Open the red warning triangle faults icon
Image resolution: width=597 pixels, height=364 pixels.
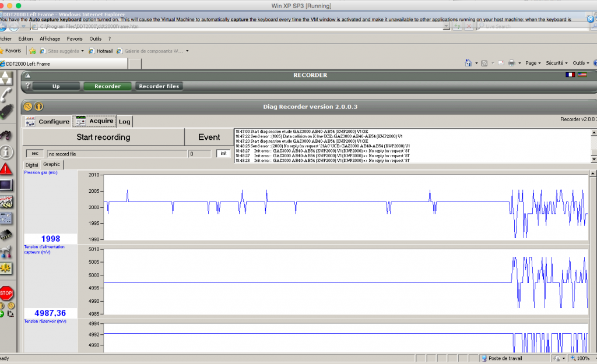pos(6,168)
